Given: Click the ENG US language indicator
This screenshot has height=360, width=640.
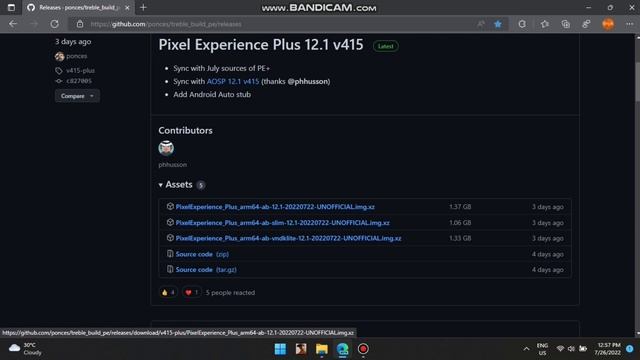Looking at the screenshot, I should pos(542,349).
